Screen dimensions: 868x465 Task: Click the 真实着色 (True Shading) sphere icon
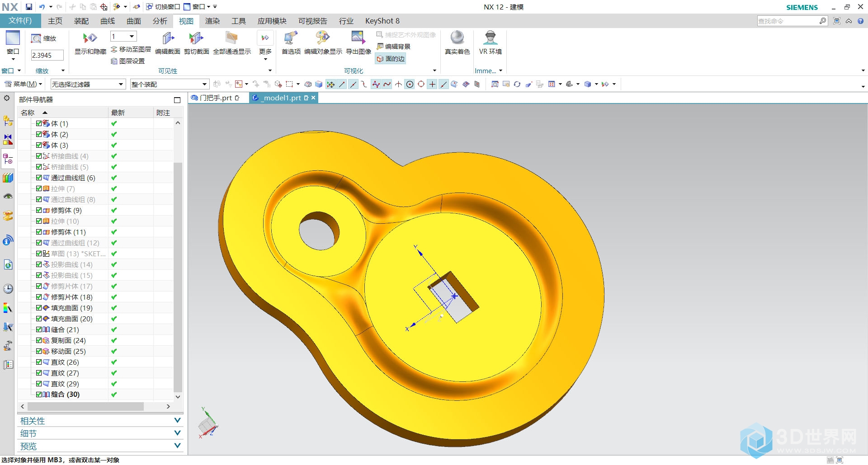pos(457,38)
